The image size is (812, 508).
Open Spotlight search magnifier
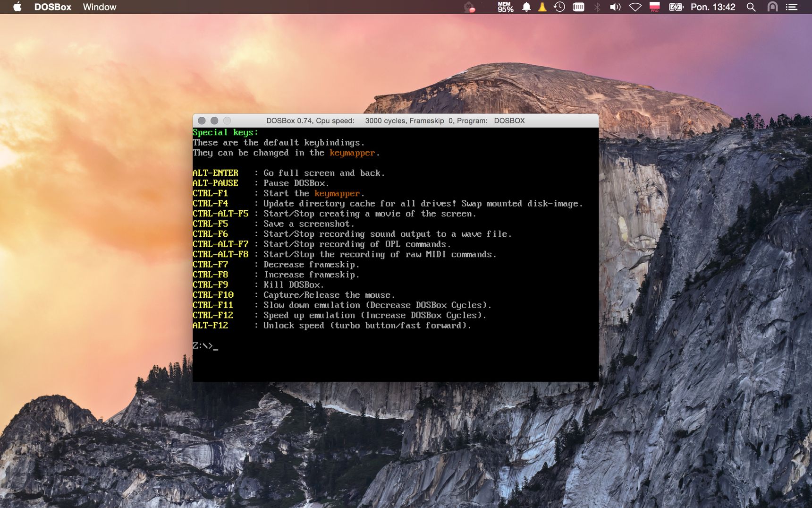(x=751, y=7)
